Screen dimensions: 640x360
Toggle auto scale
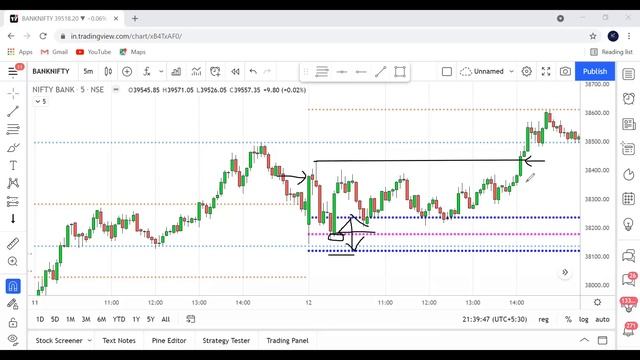[602, 320]
